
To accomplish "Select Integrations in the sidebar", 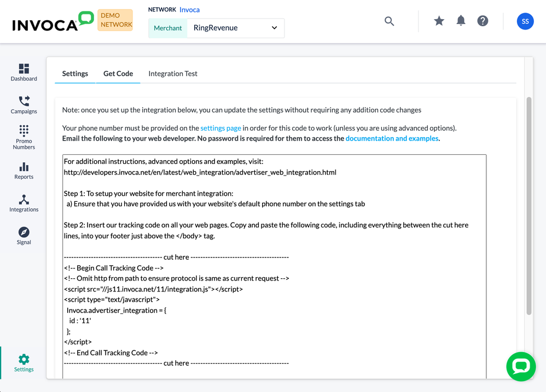I will point(24,203).
